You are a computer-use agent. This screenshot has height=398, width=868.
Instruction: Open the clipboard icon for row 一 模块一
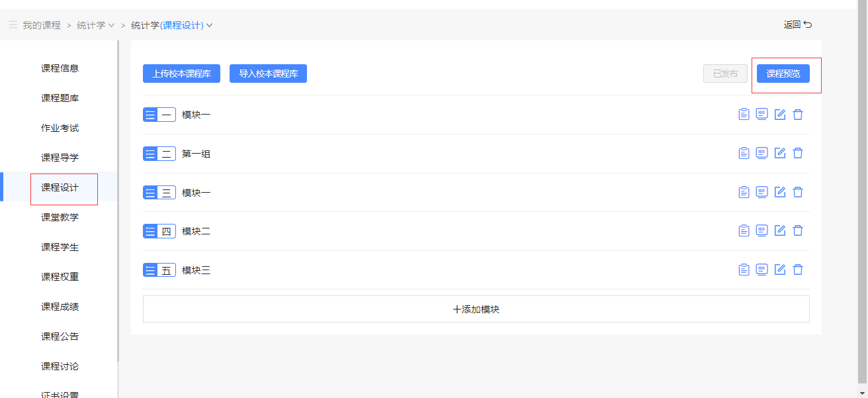744,115
